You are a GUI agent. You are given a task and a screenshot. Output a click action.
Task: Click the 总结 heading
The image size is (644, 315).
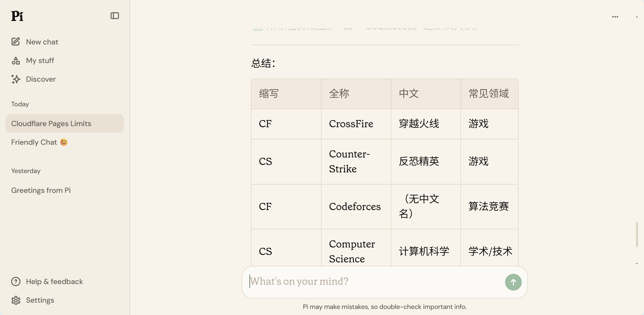click(263, 63)
